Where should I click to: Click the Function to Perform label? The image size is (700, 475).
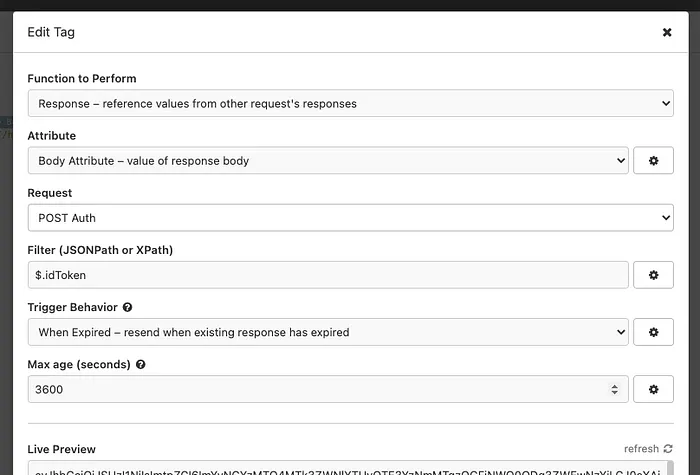pos(82,78)
